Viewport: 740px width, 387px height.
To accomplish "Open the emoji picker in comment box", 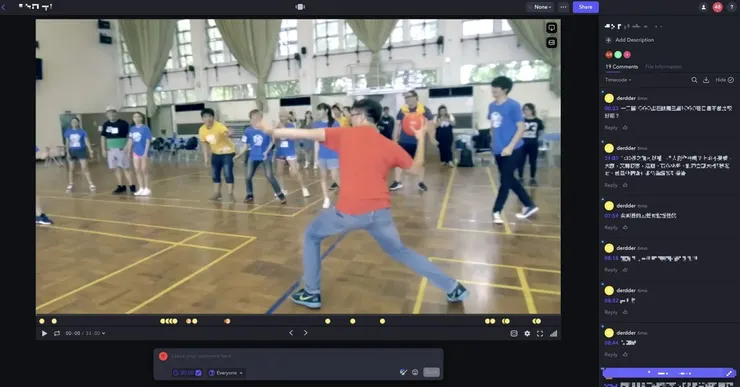I will click(415, 372).
